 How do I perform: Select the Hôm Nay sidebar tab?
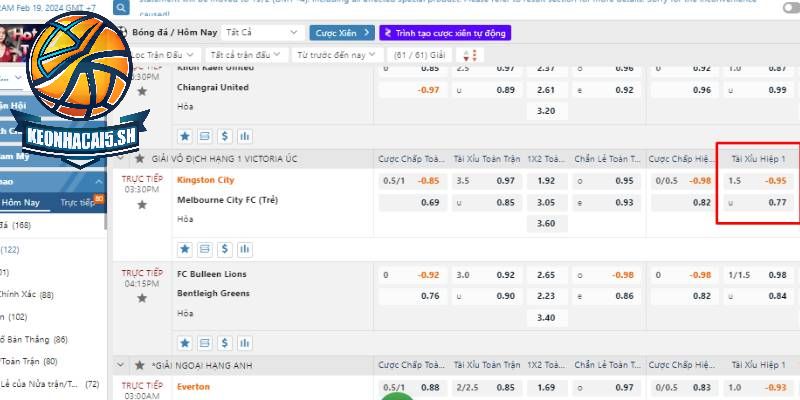click(x=22, y=202)
